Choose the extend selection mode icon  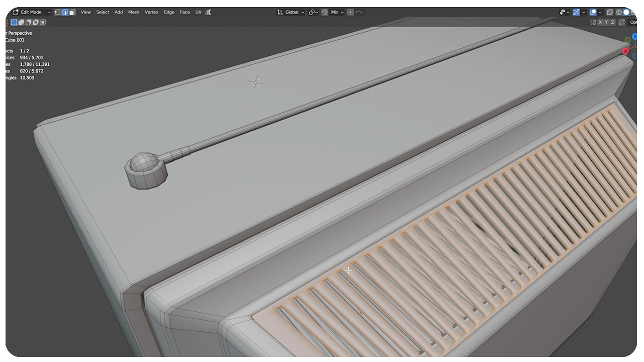tap(22, 22)
